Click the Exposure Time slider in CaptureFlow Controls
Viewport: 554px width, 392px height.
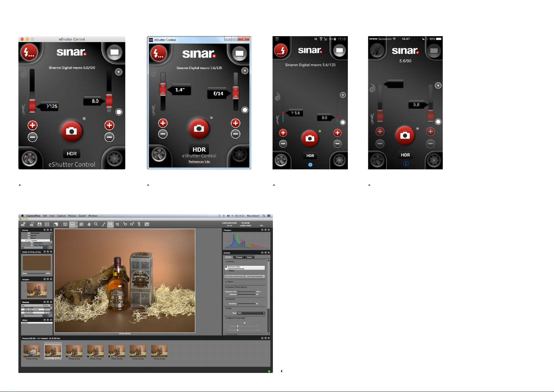pyautogui.click(x=246, y=292)
